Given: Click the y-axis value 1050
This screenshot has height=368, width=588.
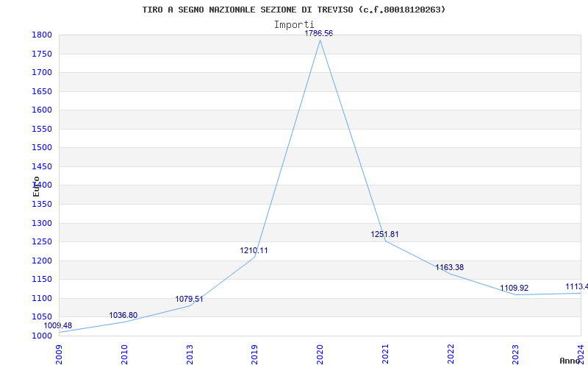Looking at the screenshot, I should coord(42,317).
